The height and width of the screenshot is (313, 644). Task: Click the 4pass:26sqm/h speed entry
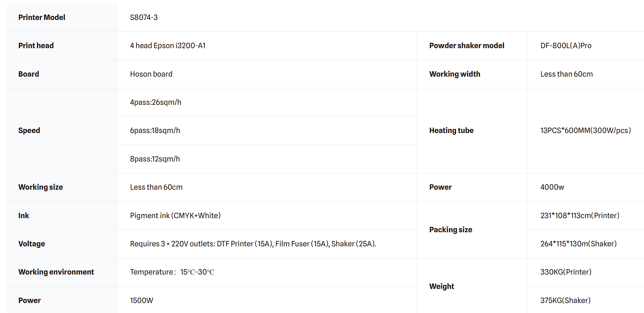(155, 102)
